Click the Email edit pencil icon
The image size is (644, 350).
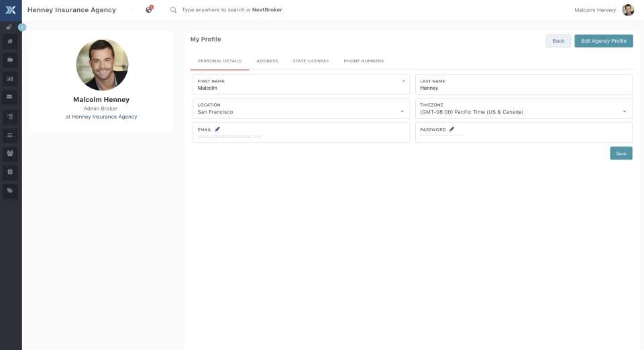coord(217,129)
